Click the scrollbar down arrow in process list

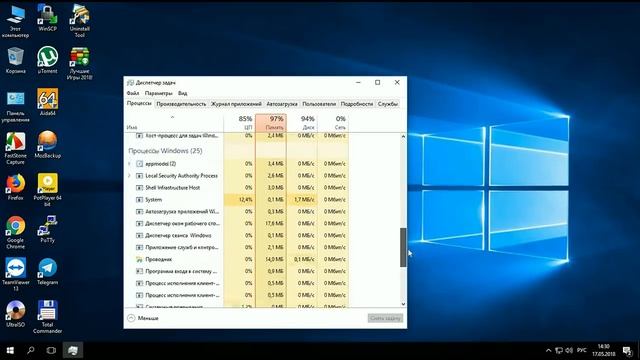point(403,304)
